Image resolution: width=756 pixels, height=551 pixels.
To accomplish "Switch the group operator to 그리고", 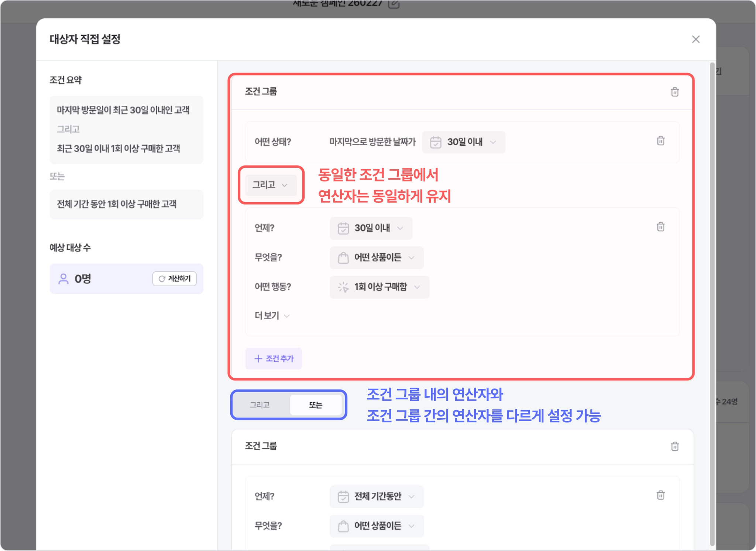I will pyautogui.click(x=260, y=405).
